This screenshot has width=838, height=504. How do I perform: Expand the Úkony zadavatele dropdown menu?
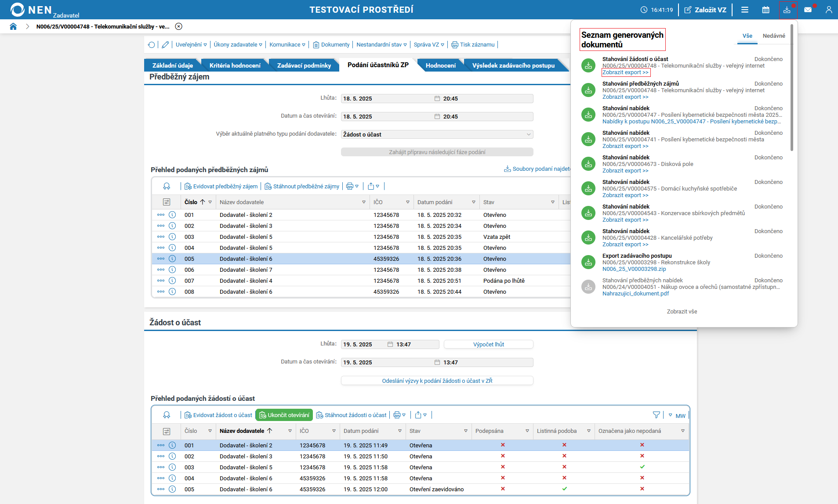(x=238, y=45)
